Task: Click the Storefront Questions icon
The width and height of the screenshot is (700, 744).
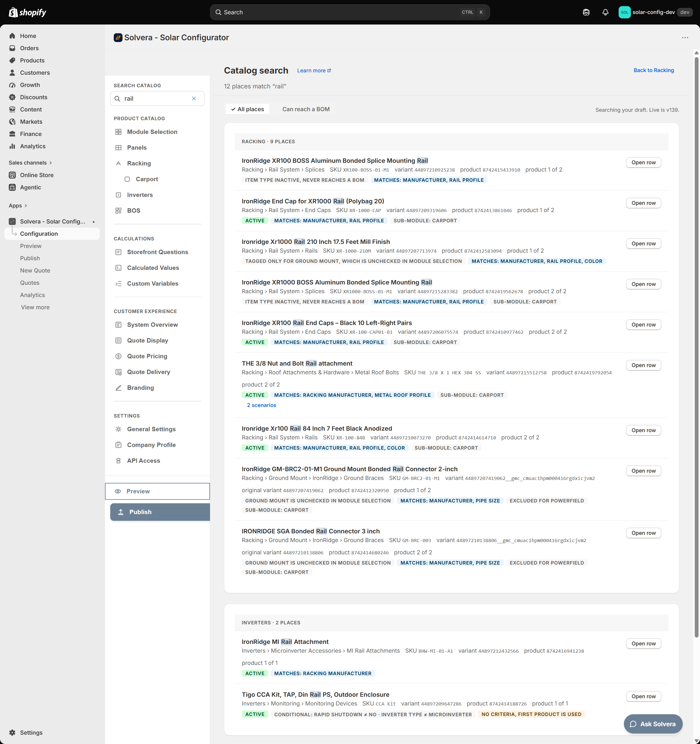Action: [118, 252]
